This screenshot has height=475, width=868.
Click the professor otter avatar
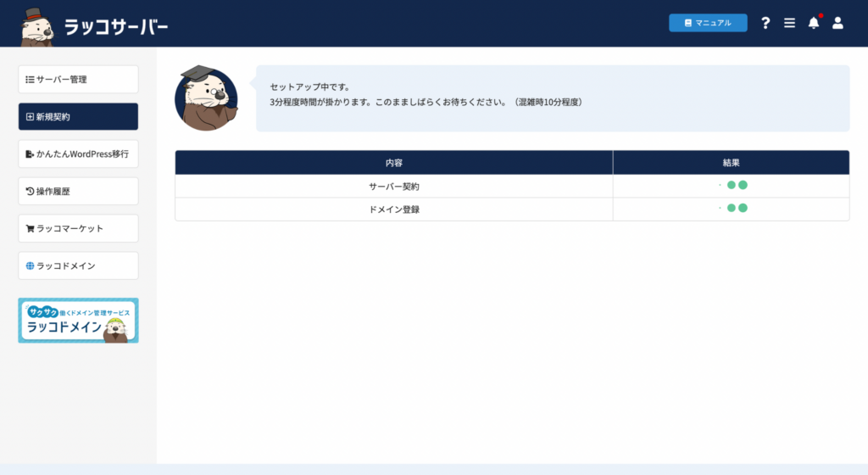tap(206, 99)
